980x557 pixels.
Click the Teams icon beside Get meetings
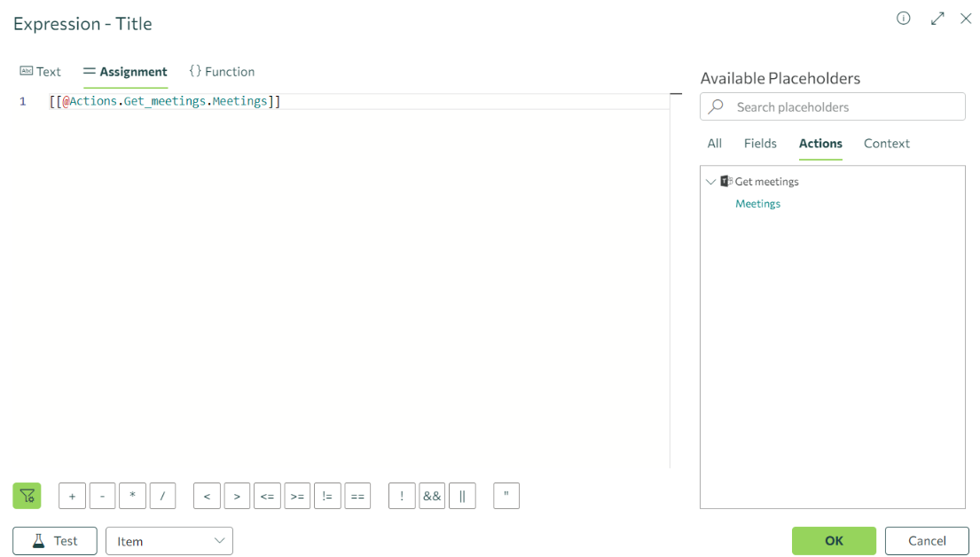[x=726, y=181]
